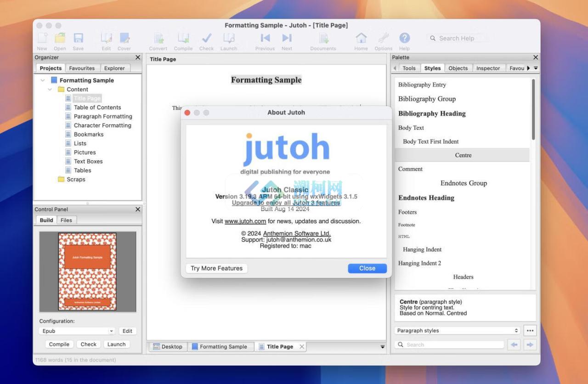Click the Launch button in Control Panel

click(117, 344)
